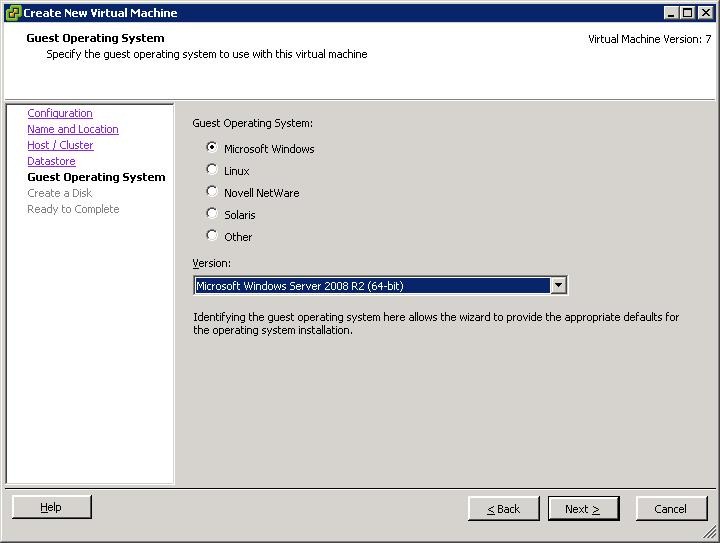The image size is (720, 543).
Task: Open the Version dropdown arrow
Action: point(559,286)
